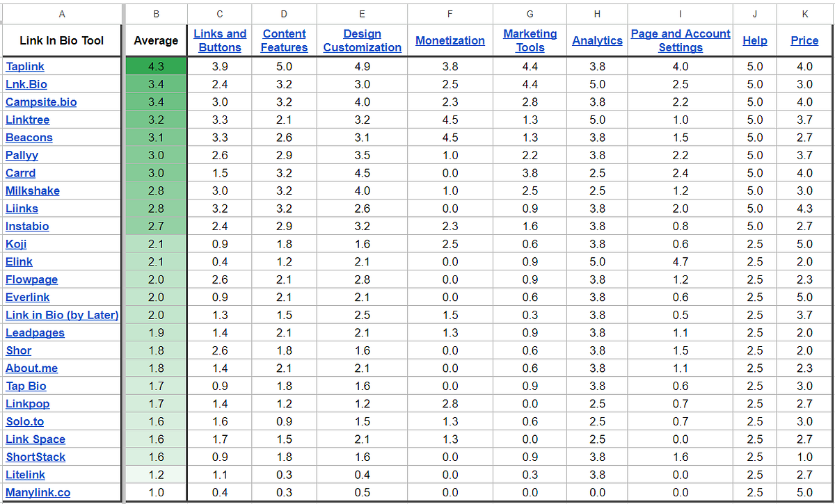The width and height of the screenshot is (835, 504).
Task: Click the Price header link
Action: (804, 40)
